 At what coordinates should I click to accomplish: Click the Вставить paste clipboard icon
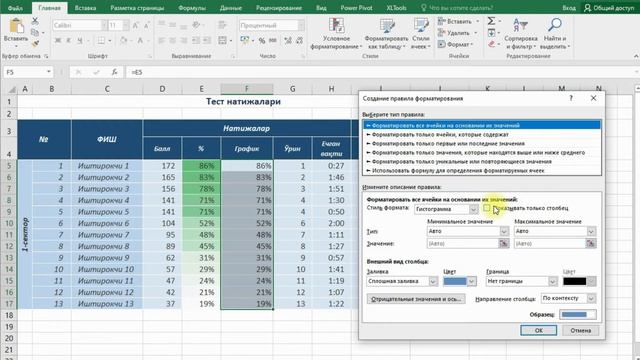point(16,26)
